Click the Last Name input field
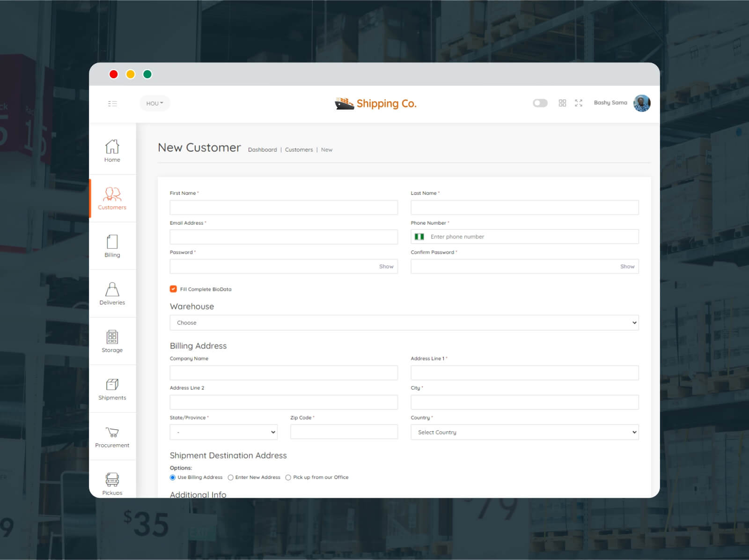Image resolution: width=749 pixels, height=560 pixels. [x=525, y=207]
